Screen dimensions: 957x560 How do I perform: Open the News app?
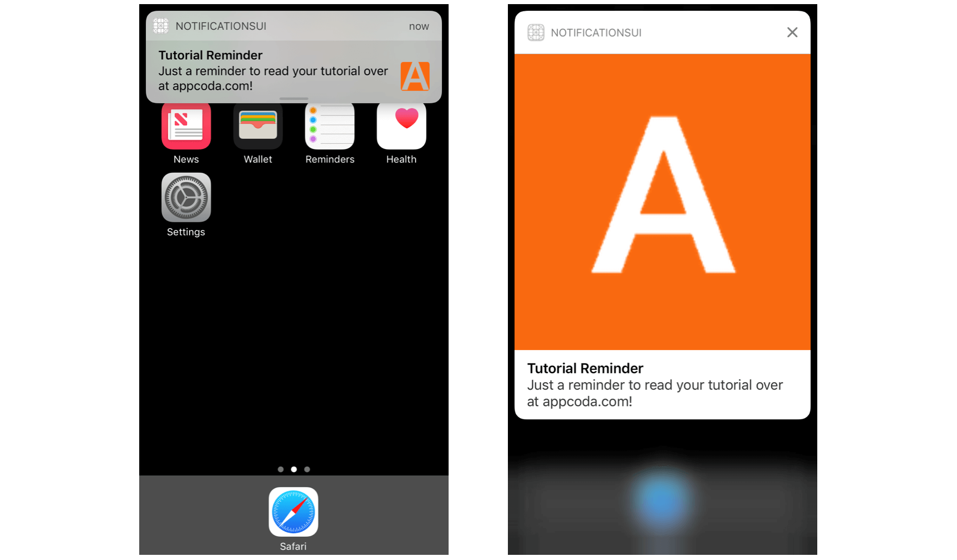[x=186, y=125]
